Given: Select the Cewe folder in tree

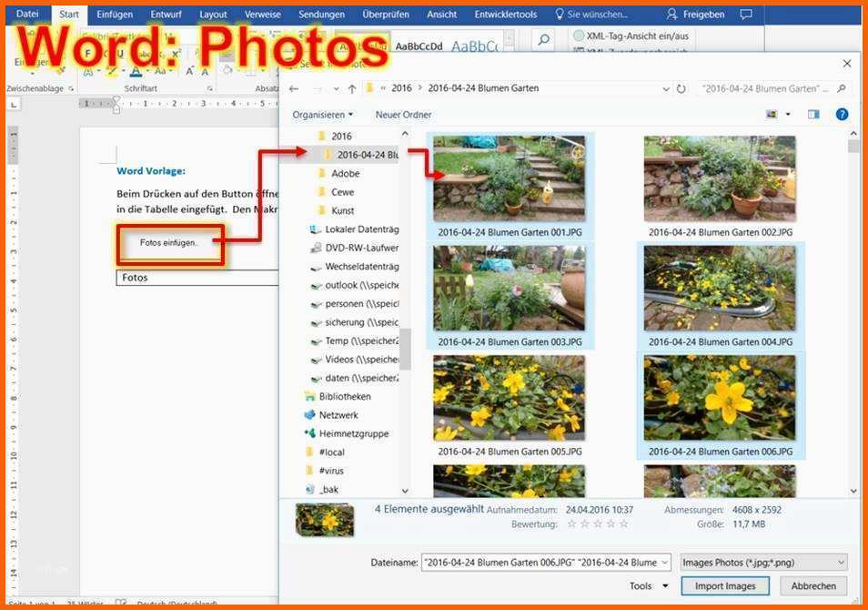Looking at the screenshot, I should (336, 192).
